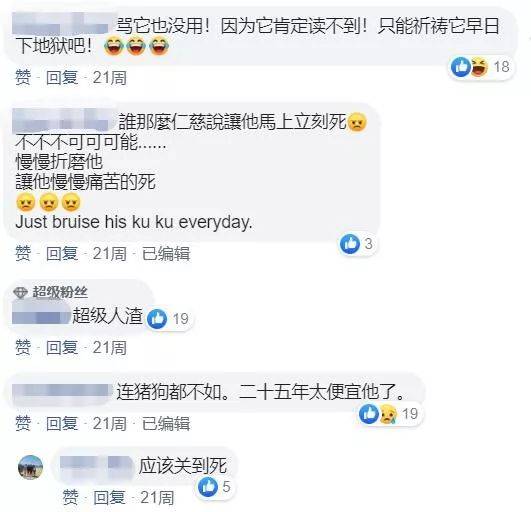
Task: Click like icon on 二十五年太便宜他了 comment
Action: pos(369,414)
